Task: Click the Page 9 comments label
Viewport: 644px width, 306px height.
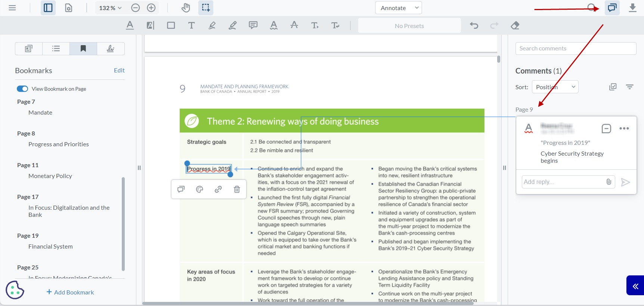Action: tap(524, 110)
